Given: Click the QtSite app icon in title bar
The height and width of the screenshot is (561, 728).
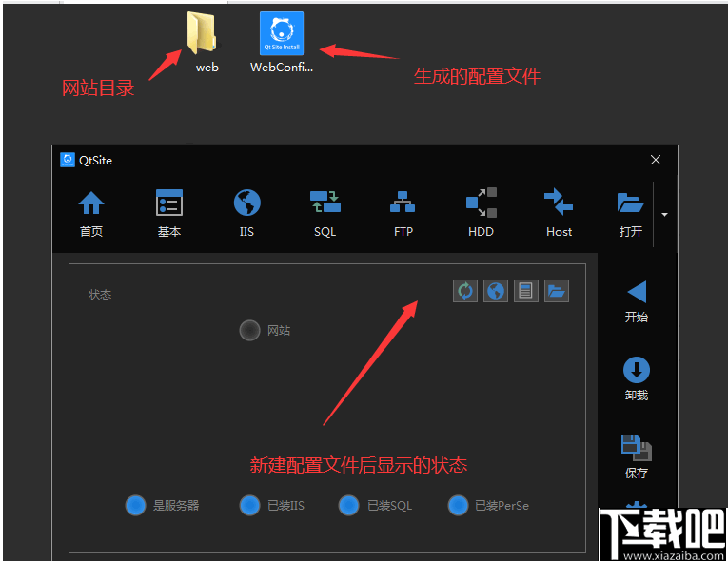Looking at the screenshot, I should 68,160.
